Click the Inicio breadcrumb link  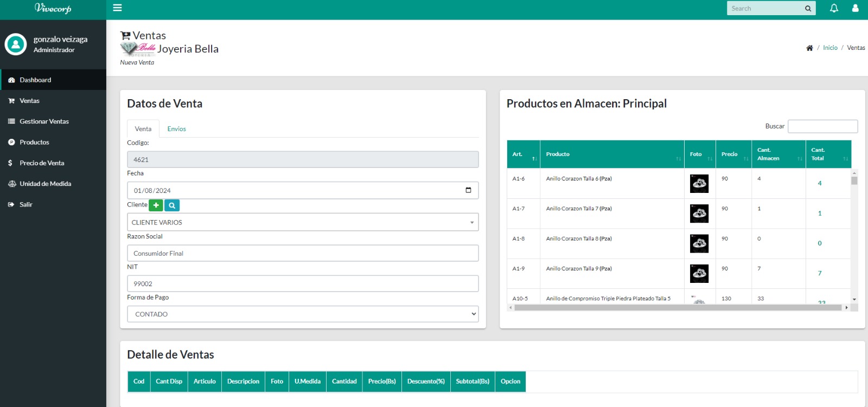click(830, 48)
